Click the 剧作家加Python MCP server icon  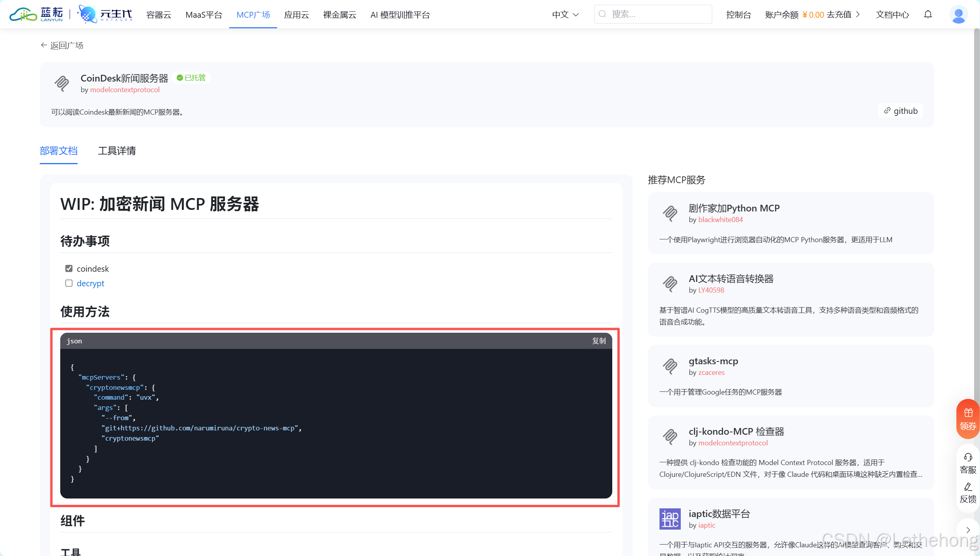670,213
